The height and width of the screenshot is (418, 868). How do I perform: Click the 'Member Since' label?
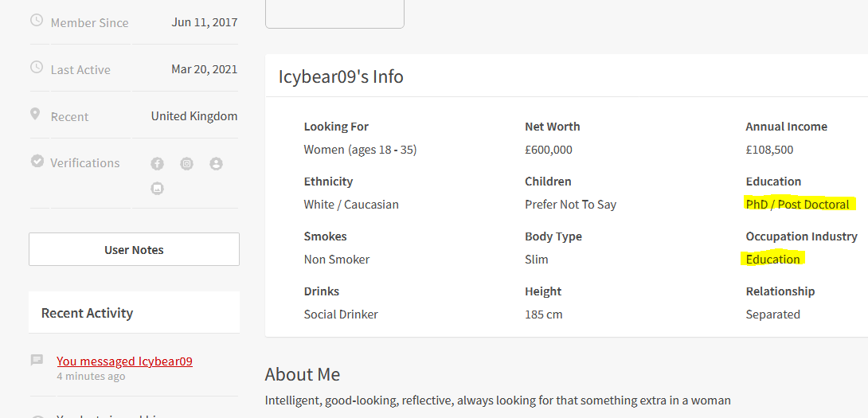[x=90, y=23]
